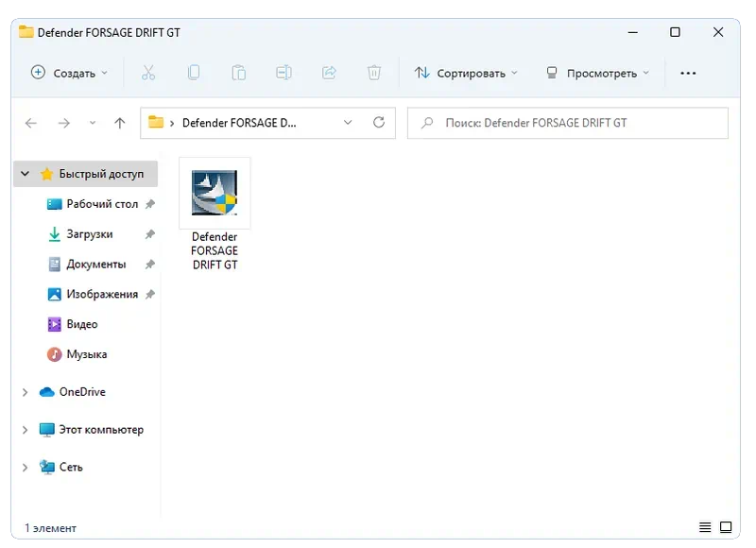Expand the Сеть tree node

click(26, 468)
